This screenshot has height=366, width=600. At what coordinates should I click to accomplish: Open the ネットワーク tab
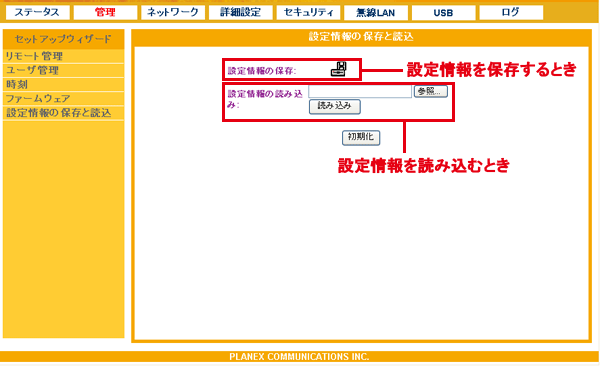click(173, 13)
